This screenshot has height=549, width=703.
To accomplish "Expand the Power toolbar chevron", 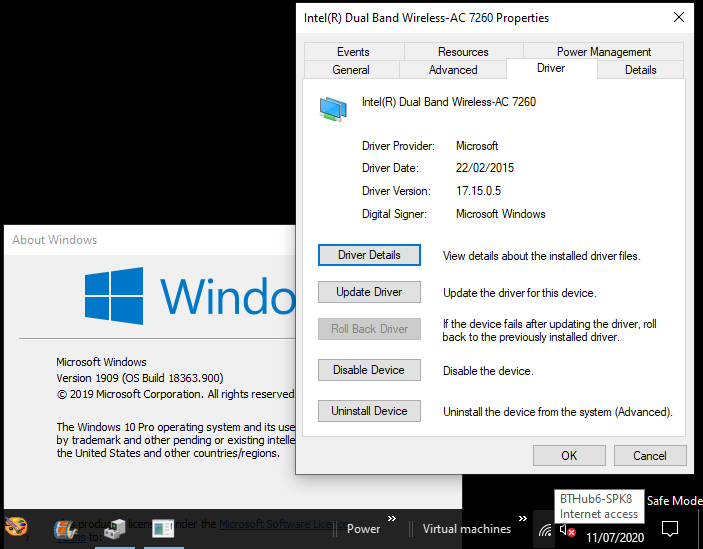I will [x=392, y=519].
